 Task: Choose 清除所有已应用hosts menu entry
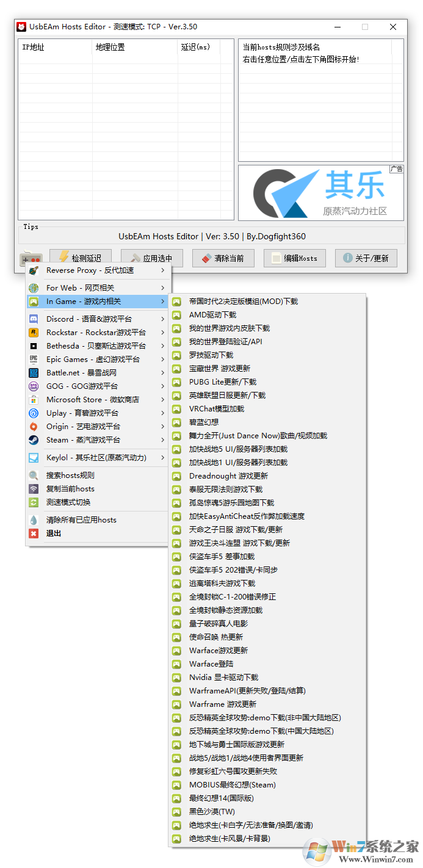point(97,519)
